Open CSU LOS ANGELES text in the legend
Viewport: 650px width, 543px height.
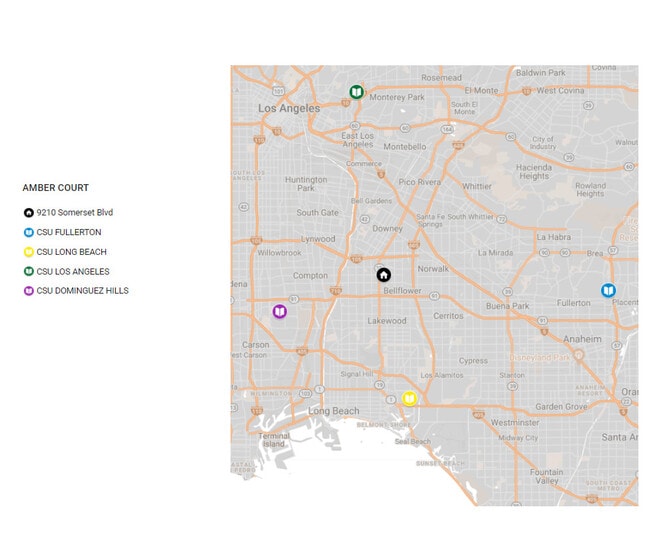(x=73, y=272)
